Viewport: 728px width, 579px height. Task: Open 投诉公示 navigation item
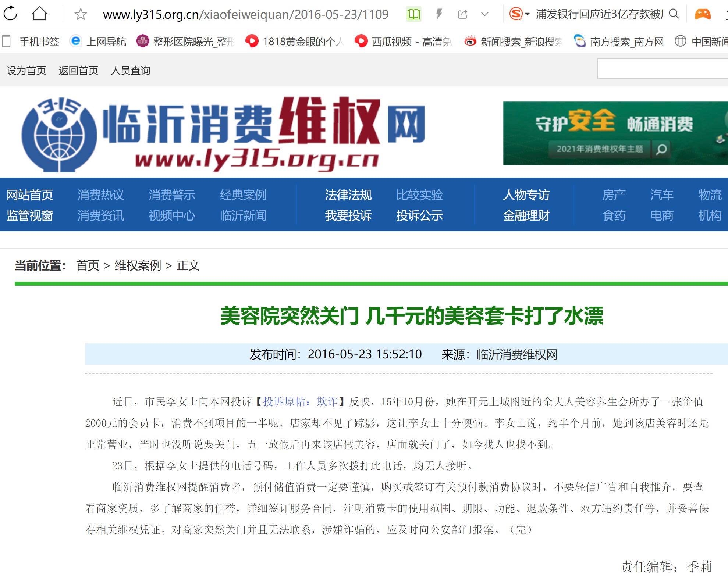(x=419, y=215)
